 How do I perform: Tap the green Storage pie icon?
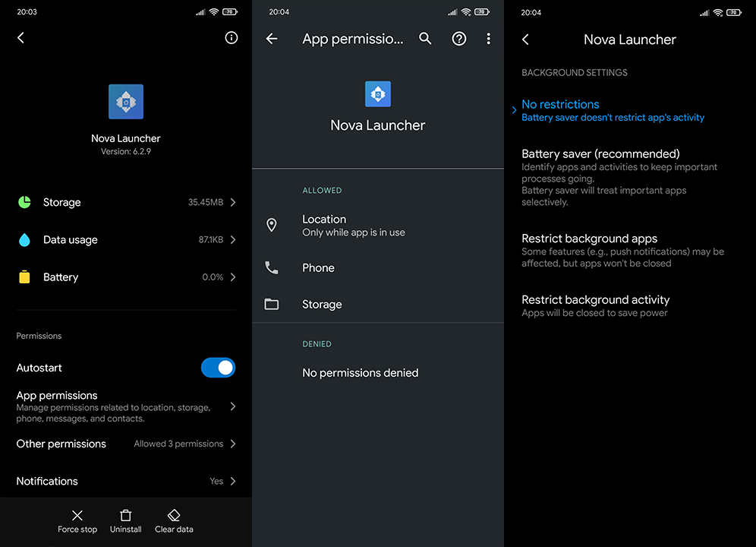[x=24, y=202]
